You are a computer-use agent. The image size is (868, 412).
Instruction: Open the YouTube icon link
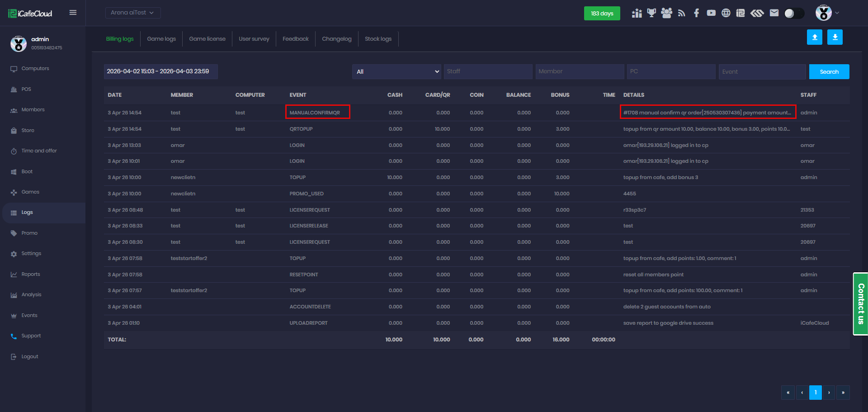pyautogui.click(x=711, y=13)
